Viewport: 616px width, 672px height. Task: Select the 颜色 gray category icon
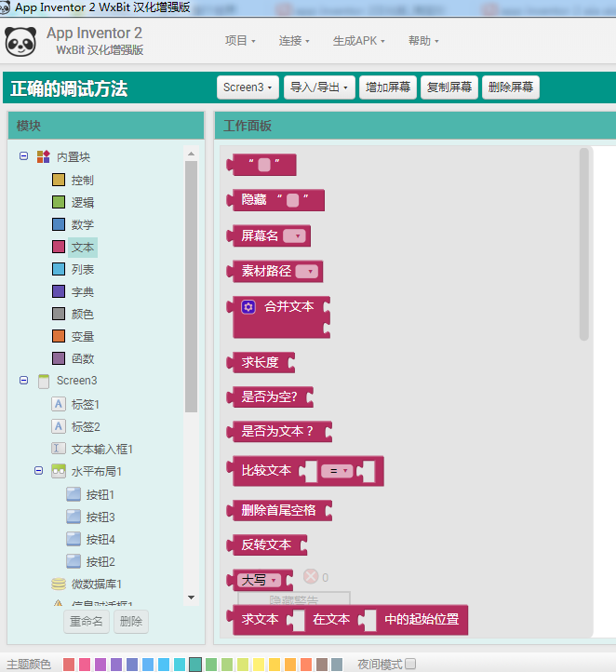coord(59,314)
